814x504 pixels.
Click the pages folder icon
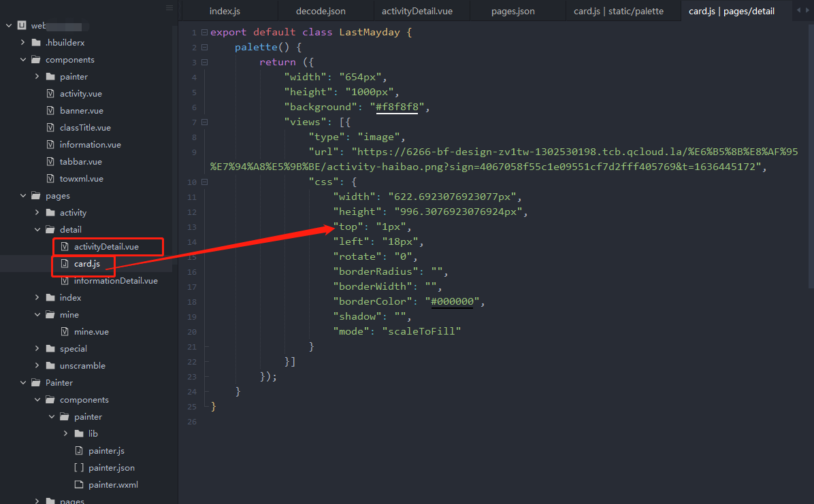(36, 196)
